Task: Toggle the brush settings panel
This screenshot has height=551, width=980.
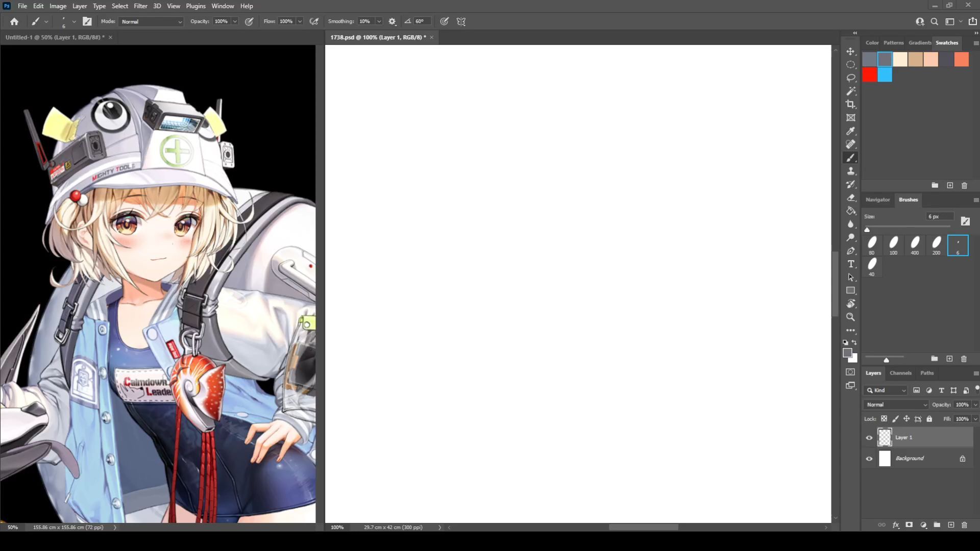Action: pyautogui.click(x=87, y=21)
